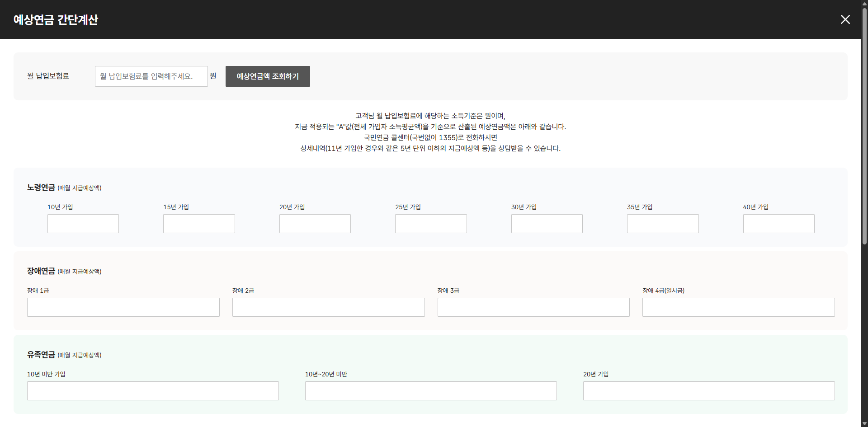Select the 장애 2급 result box
Screen dimensions: 868x427
[328, 307]
